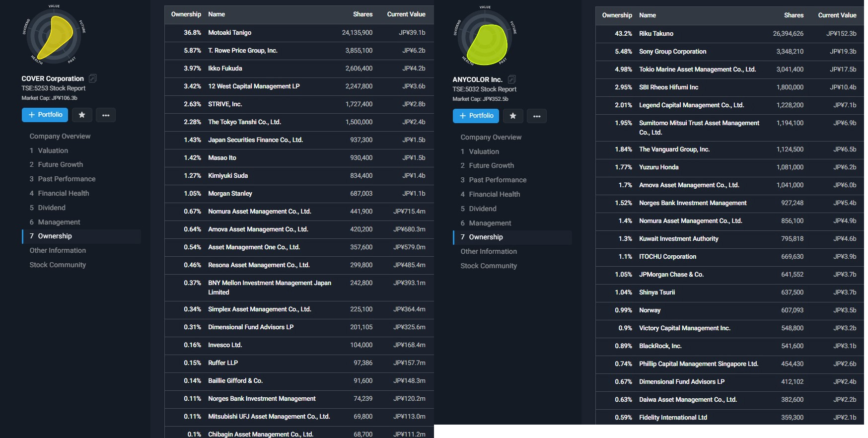
Task: Click JPMorgan Chase & Co. name
Action: pyautogui.click(x=671, y=275)
